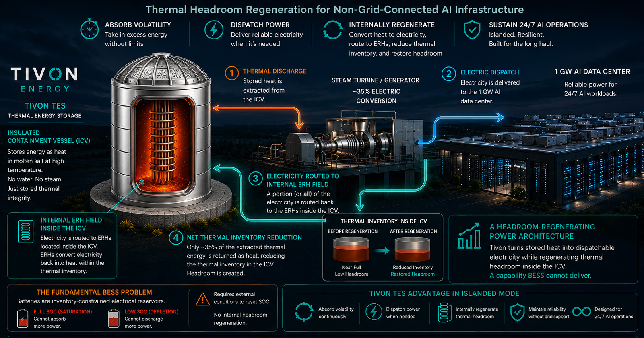Image resolution: width=644 pixels, height=338 pixels.
Task: Click TIVON TES ADVANTAGE IN ISLANDED MODE heading
Action: point(444,293)
